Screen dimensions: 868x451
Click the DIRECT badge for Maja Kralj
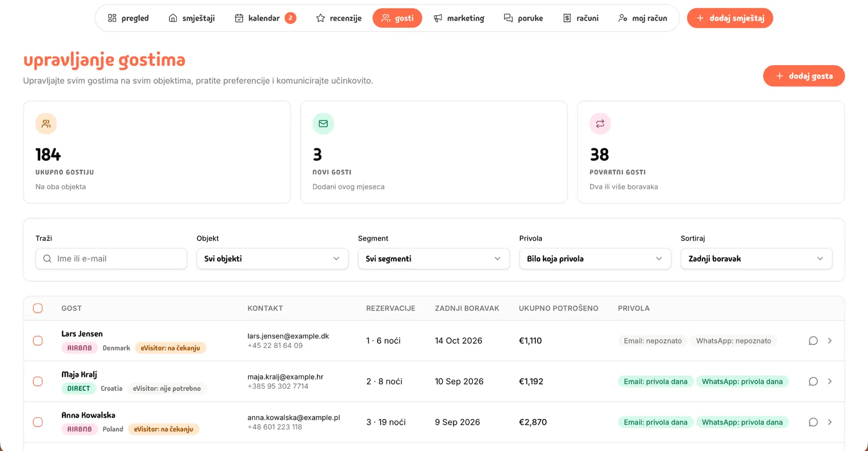coord(79,389)
